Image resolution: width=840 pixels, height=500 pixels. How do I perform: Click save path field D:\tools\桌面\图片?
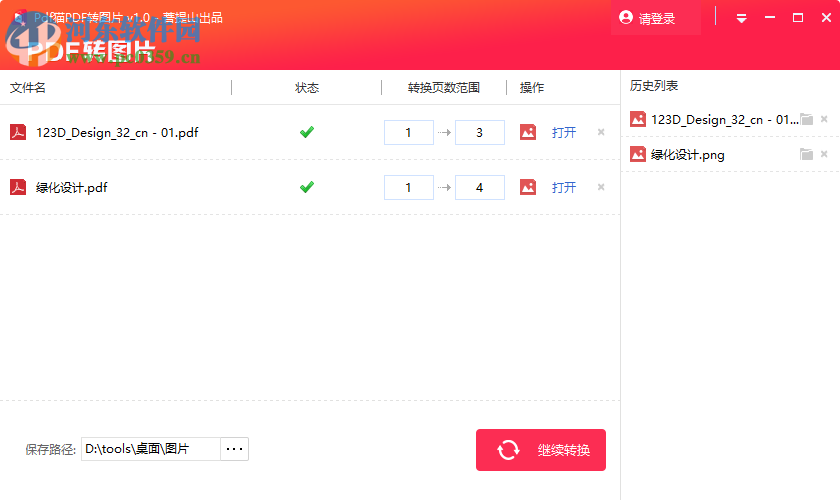pyautogui.click(x=151, y=449)
